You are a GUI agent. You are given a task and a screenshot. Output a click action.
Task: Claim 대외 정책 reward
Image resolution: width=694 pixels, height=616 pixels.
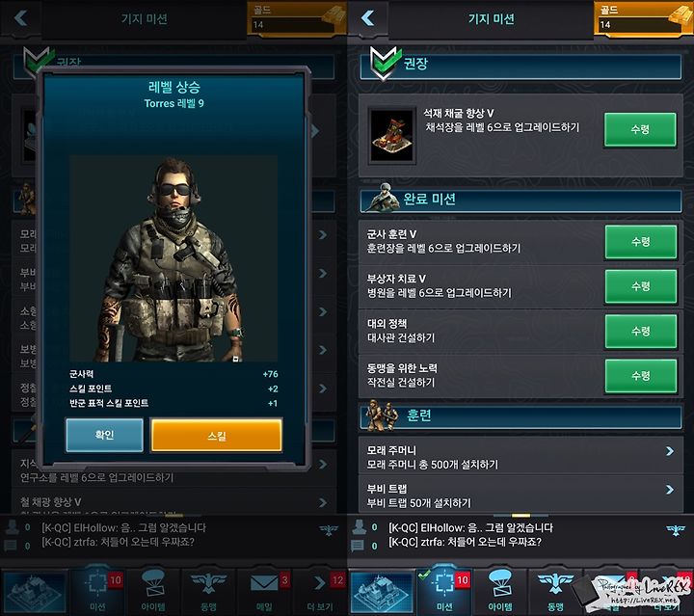640,331
